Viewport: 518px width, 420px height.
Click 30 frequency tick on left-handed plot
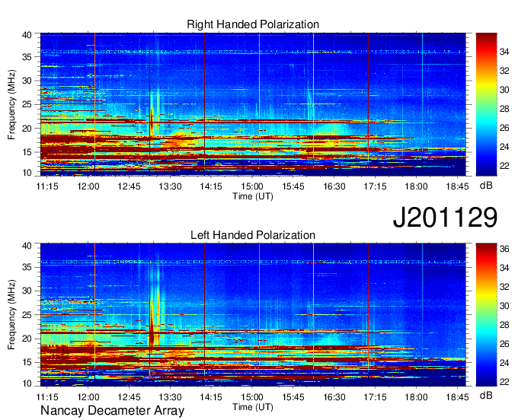(x=27, y=291)
